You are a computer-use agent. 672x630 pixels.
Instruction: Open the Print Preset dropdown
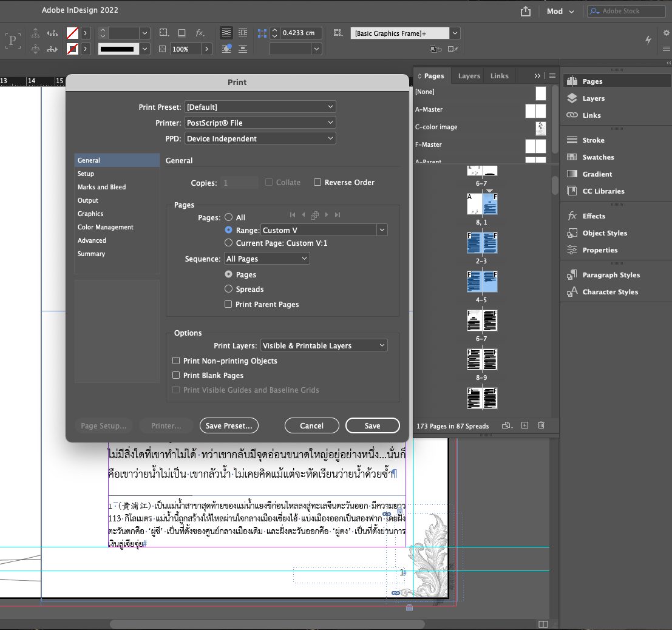coord(260,106)
